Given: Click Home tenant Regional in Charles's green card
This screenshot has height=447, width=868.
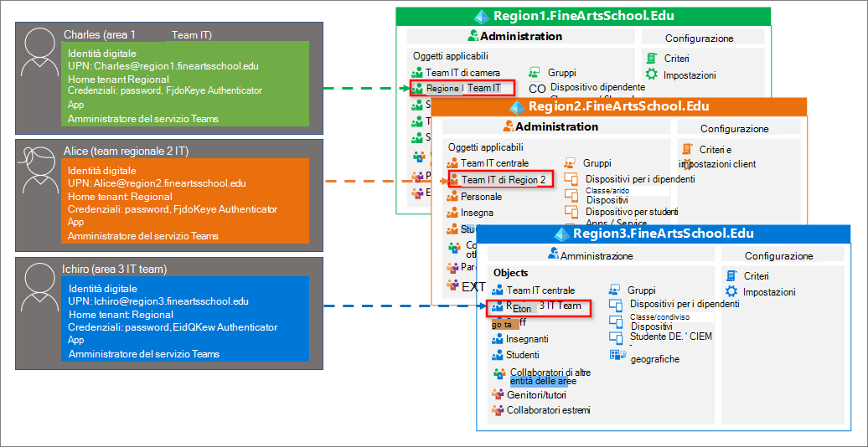Looking at the screenshot, I should (120, 80).
